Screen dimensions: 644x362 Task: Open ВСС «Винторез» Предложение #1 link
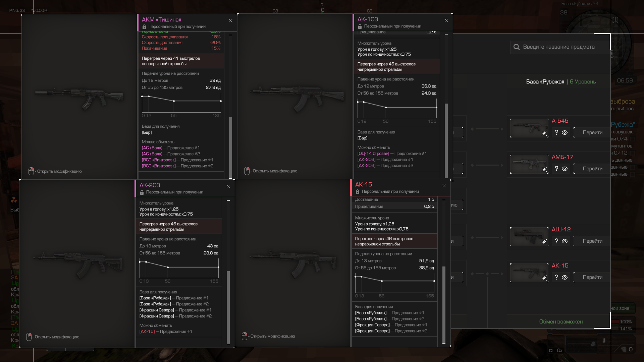tap(177, 160)
